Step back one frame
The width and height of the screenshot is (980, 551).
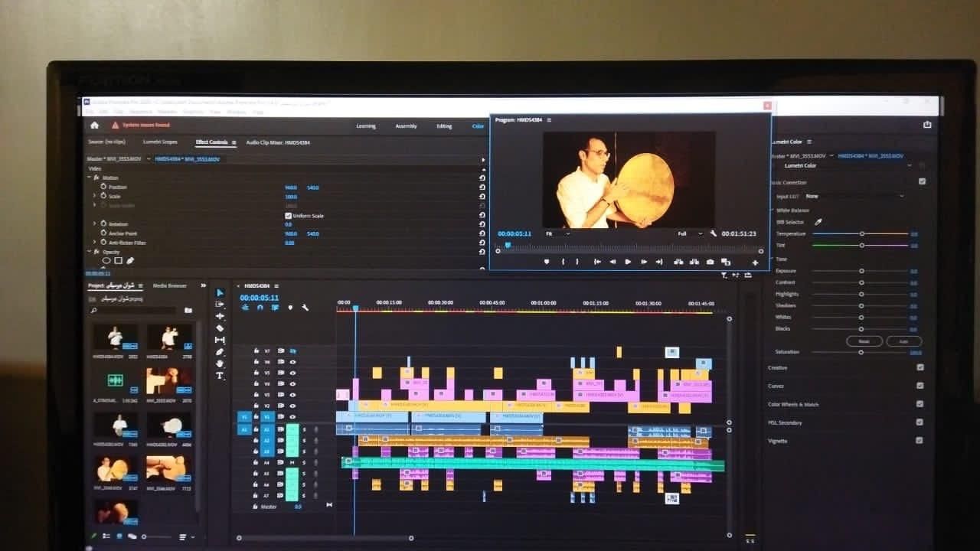[x=612, y=262]
